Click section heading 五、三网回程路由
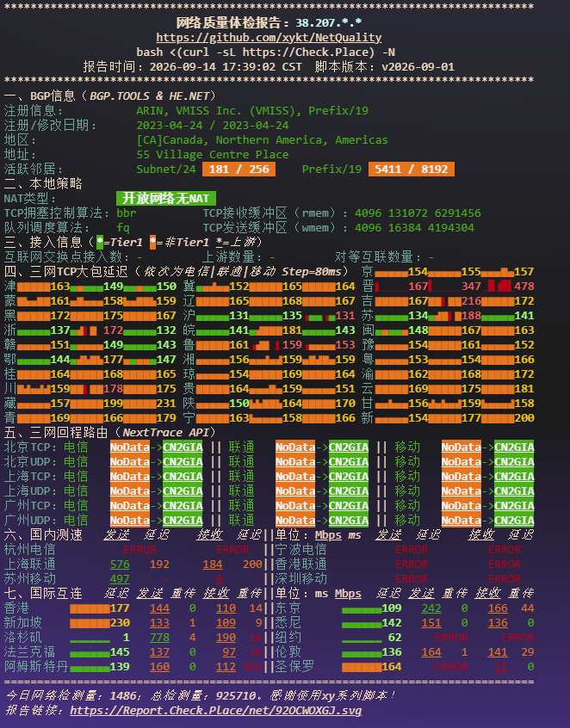The width and height of the screenshot is (570, 728). click(56, 433)
